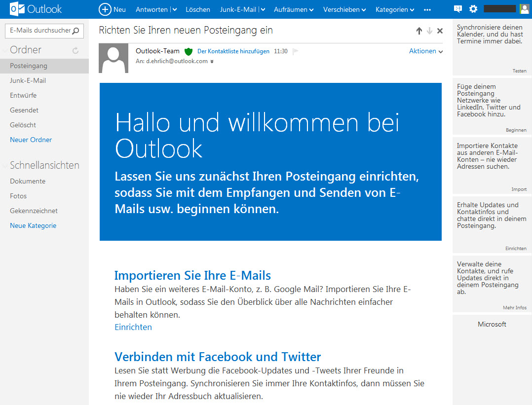532x405 pixels.
Task: Open the Kategorien menu
Action: click(394, 9)
